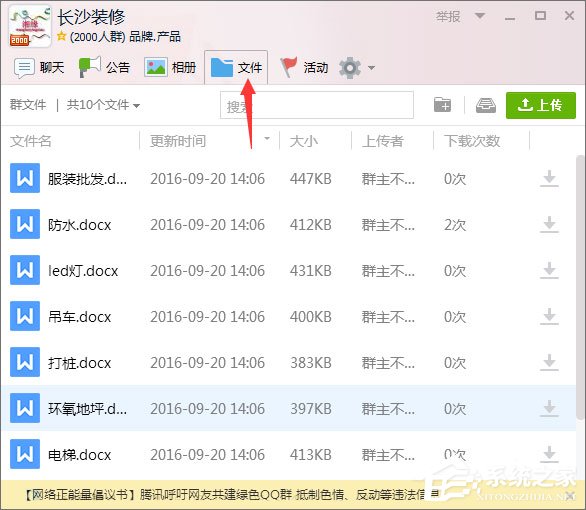The height and width of the screenshot is (510, 586).
Task: Sort by 大小 column header
Action: pyautogui.click(x=303, y=141)
